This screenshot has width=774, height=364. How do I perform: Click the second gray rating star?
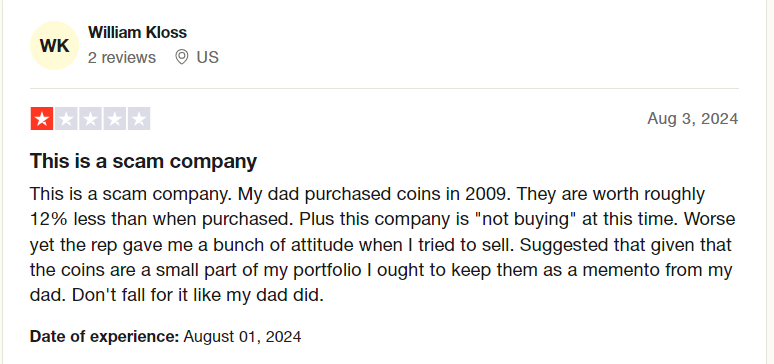click(x=66, y=119)
